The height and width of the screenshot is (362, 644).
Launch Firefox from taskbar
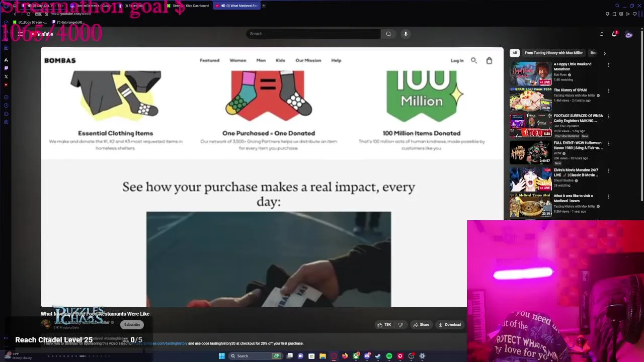click(345, 356)
